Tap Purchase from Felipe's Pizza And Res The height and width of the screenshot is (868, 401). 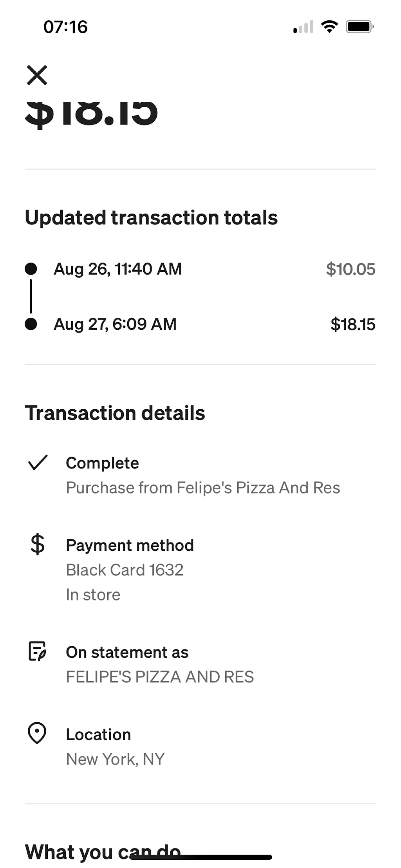coord(203,488)
